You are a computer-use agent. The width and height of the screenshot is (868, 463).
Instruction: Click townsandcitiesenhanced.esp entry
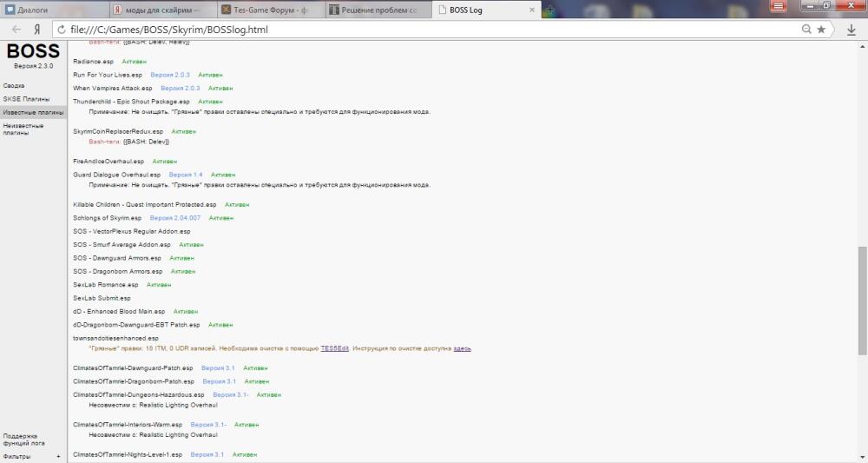[x=115, y=338]
